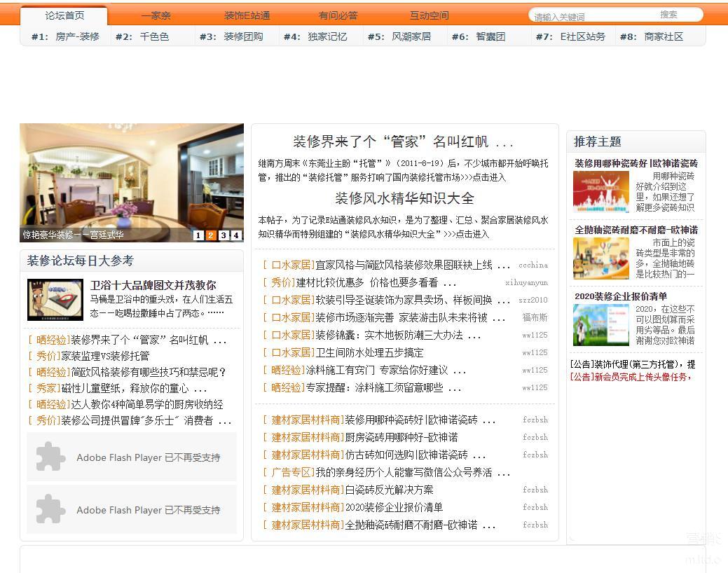Open the 2020装修企业报价清单 thumbnail image
This screenshot has height=573, width=728.
point(600,324)
